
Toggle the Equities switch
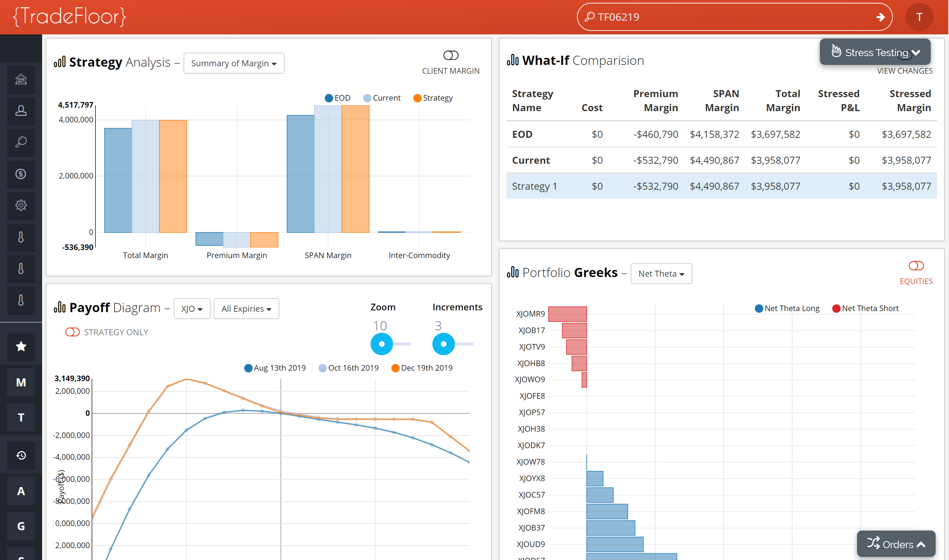coord(916,266)
